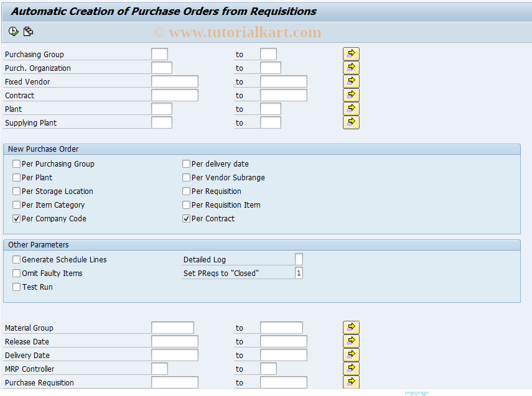This screenshot has width=532, height=396.
Task: Click the MRP Controller input field
Action: (x=159, y=369)
